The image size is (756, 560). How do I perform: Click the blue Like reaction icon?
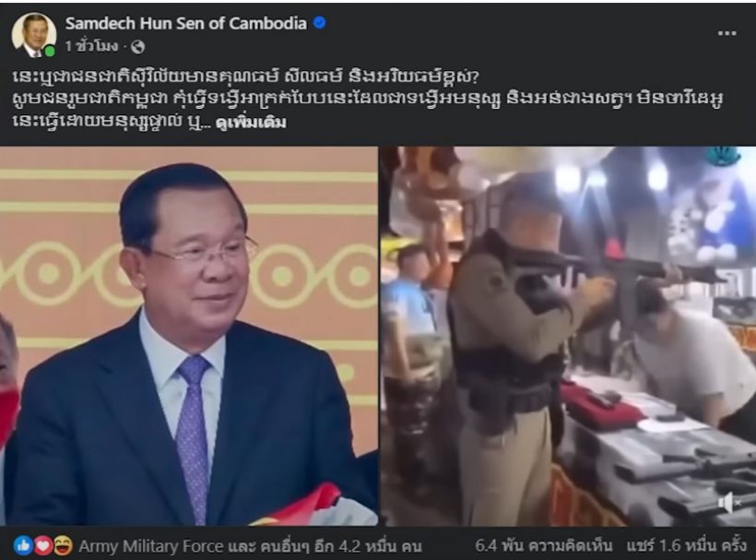point(23,545)
